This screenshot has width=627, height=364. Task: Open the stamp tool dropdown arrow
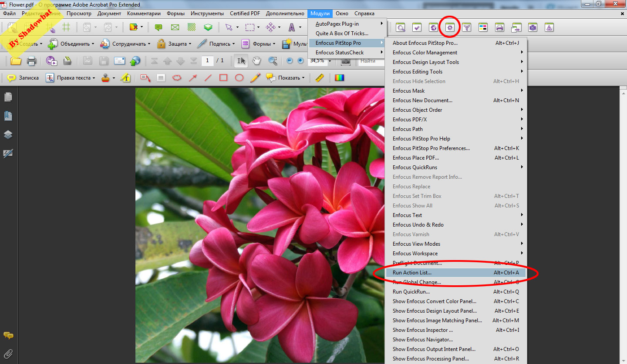[x=114, y=78]
